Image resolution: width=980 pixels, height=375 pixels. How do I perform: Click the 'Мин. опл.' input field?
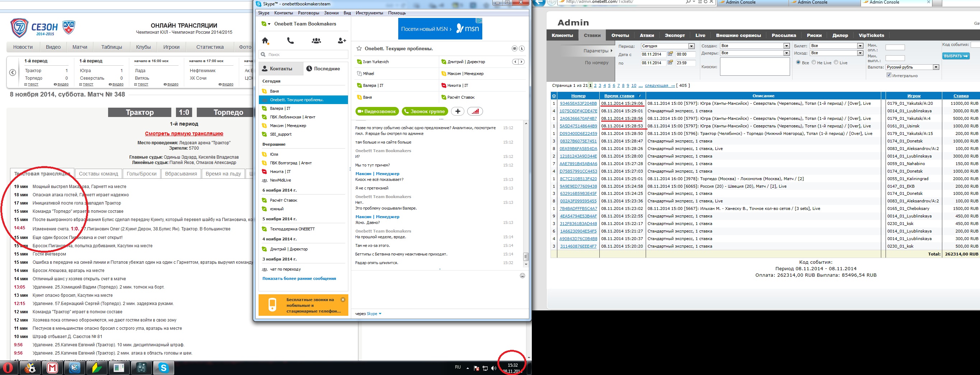point(895,47)
